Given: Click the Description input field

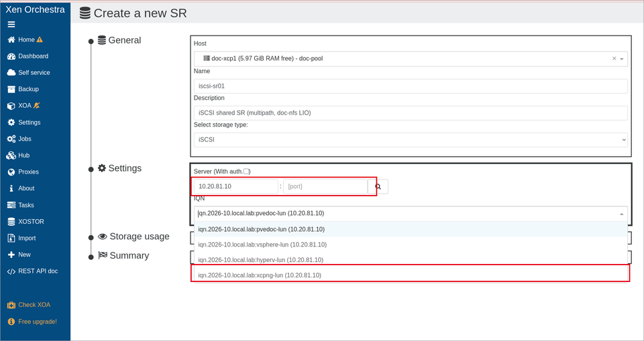Looking at the screenshot, I should (411, 113).
